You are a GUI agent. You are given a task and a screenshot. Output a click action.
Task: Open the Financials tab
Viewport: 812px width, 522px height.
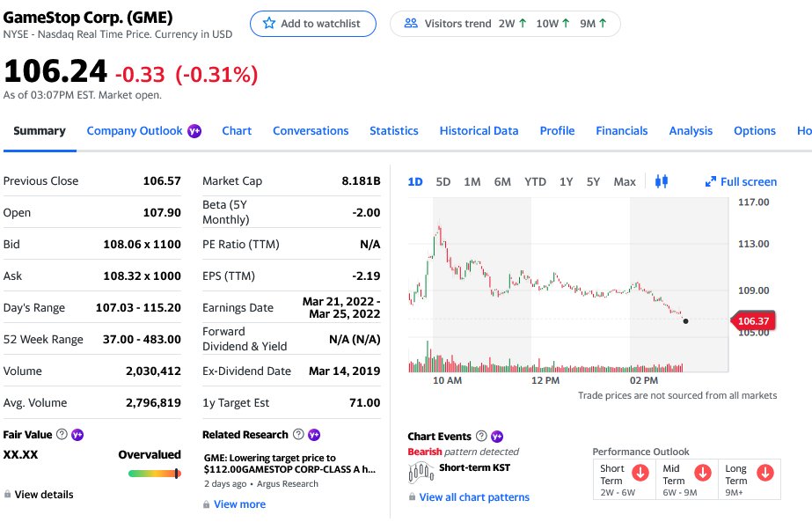[x=621, y=130]
